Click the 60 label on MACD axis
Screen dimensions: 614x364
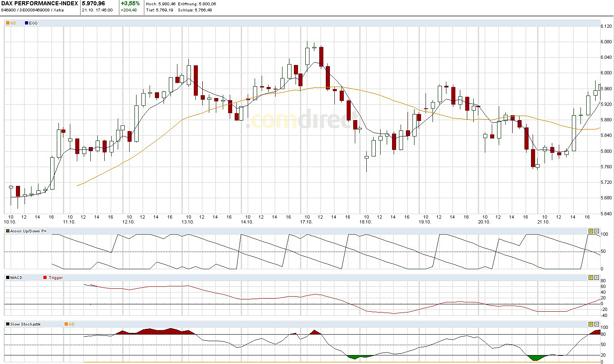pyautogui.click(x=603, y=286)
